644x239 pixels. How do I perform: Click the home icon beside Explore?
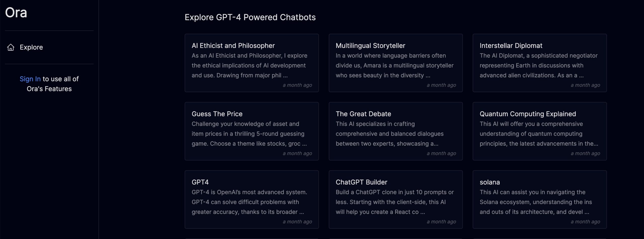click(11, 47)
